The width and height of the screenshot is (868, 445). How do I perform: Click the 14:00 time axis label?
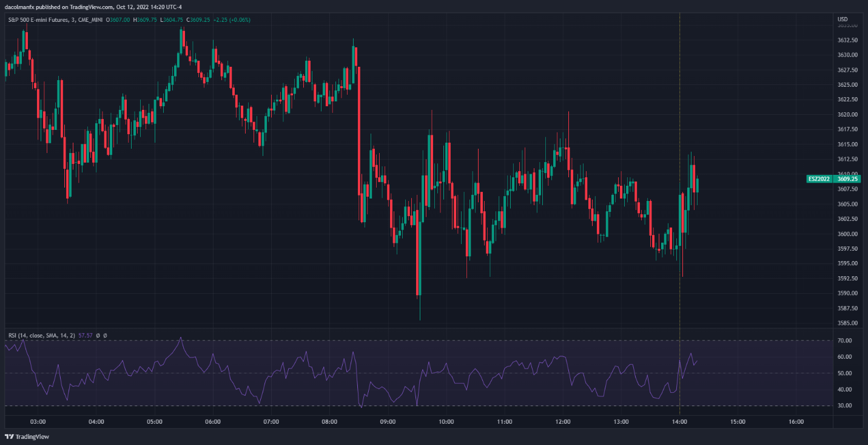679,421
